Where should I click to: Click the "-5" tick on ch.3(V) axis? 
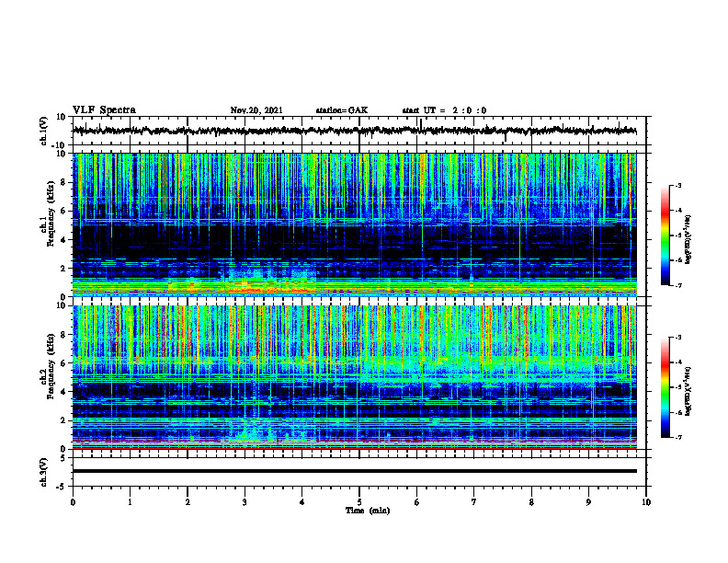(63, 487)
